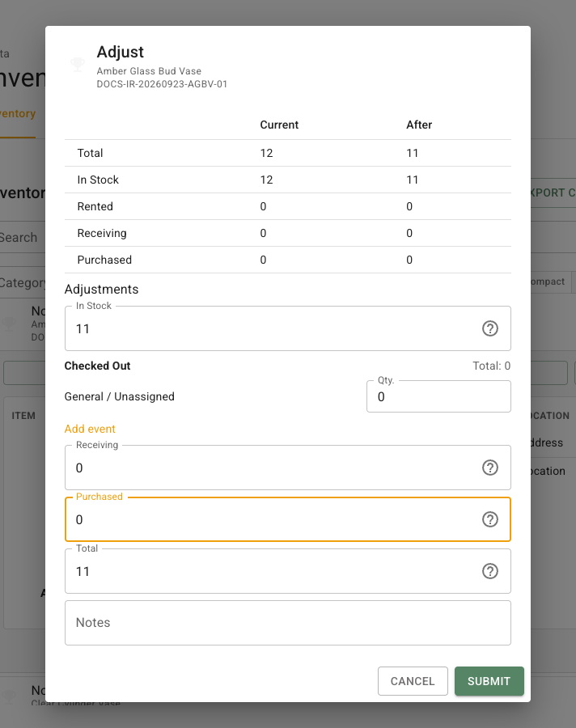Click the Current column header

tap(279, 125)
